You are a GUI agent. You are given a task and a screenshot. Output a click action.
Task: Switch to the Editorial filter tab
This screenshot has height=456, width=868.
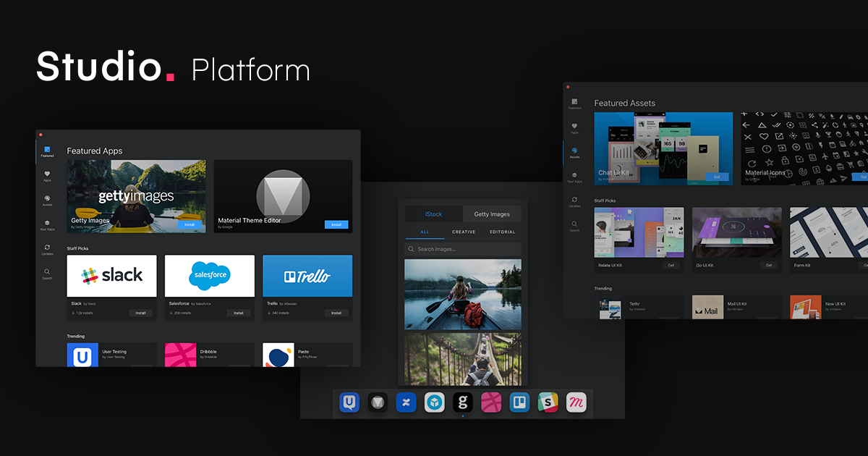502,232
